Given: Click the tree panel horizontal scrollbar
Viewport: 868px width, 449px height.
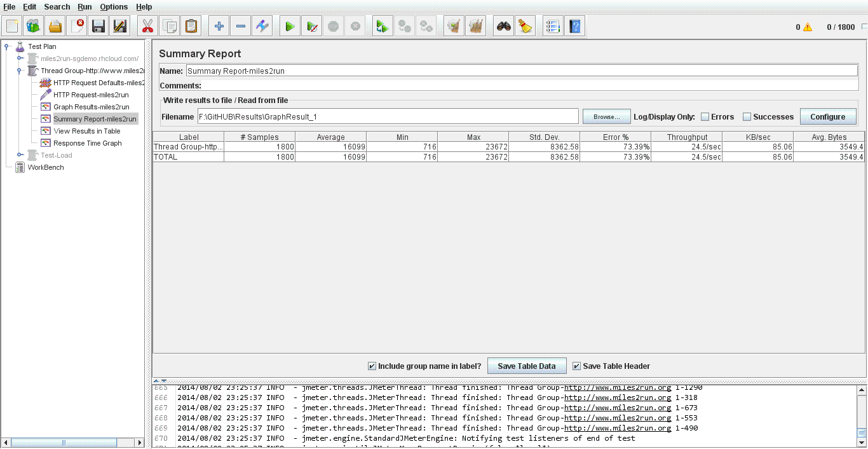Looking at the screenshot, I should (72, 443).
